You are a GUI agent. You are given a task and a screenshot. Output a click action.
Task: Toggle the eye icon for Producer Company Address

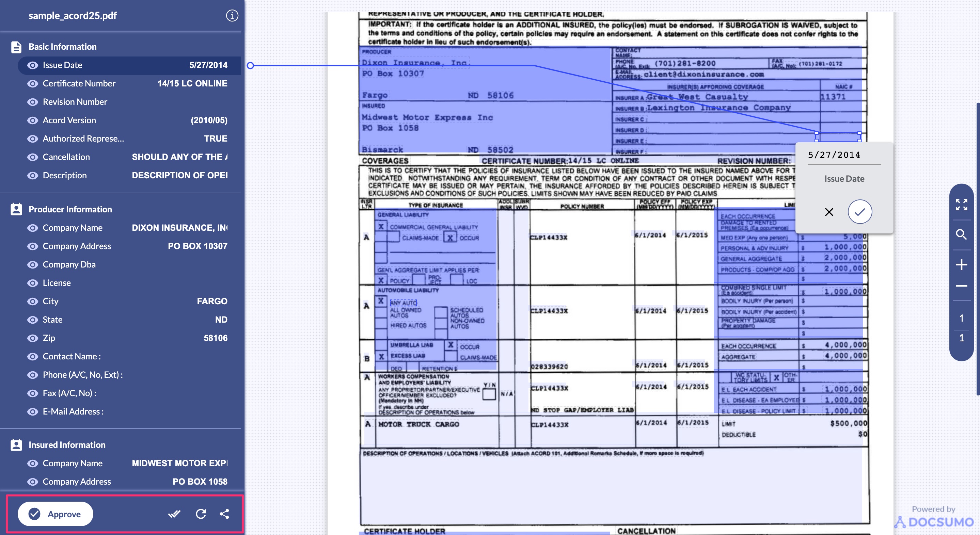point(33,246)
